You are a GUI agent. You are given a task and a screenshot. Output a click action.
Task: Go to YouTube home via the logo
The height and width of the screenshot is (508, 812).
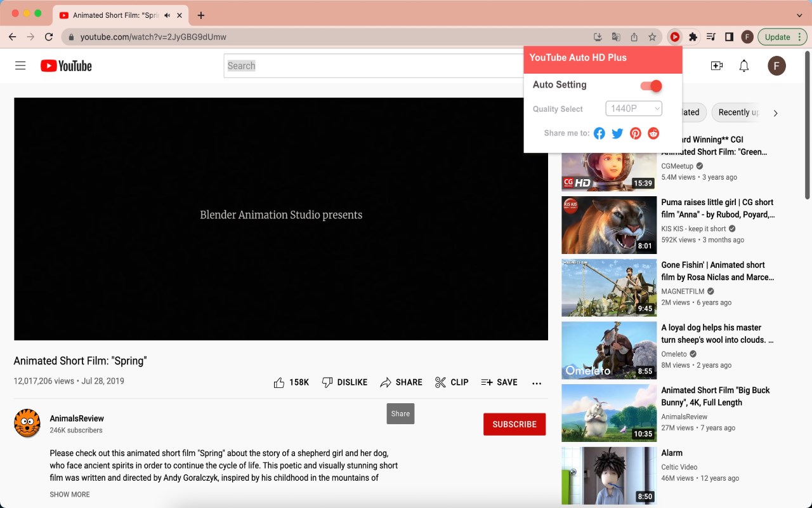(x=66, y=65)
